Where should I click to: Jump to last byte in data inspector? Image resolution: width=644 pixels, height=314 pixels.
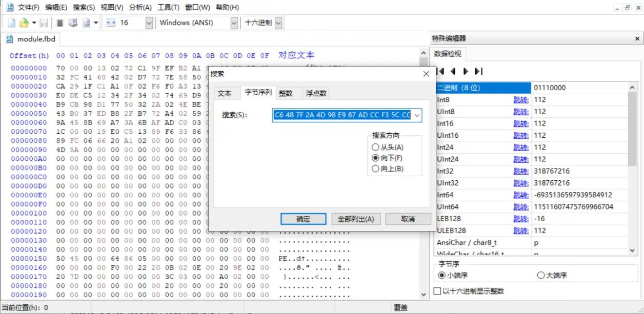click(x=478, y=71)
